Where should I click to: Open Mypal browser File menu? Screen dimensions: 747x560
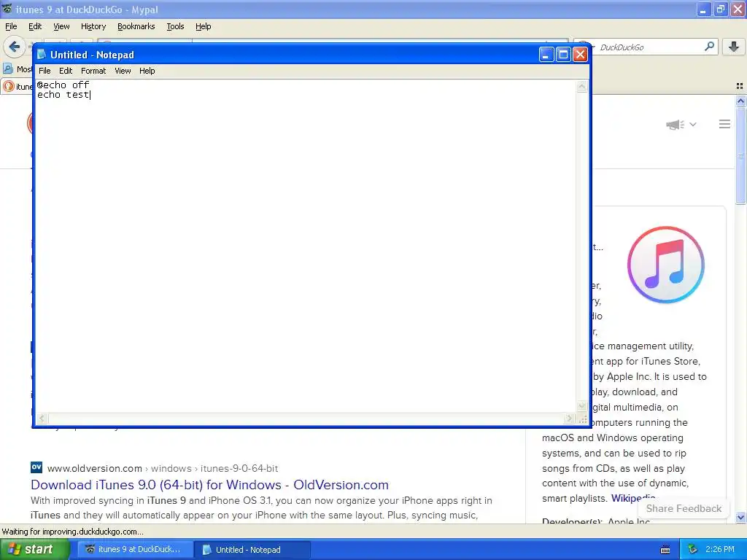[11, 27]
